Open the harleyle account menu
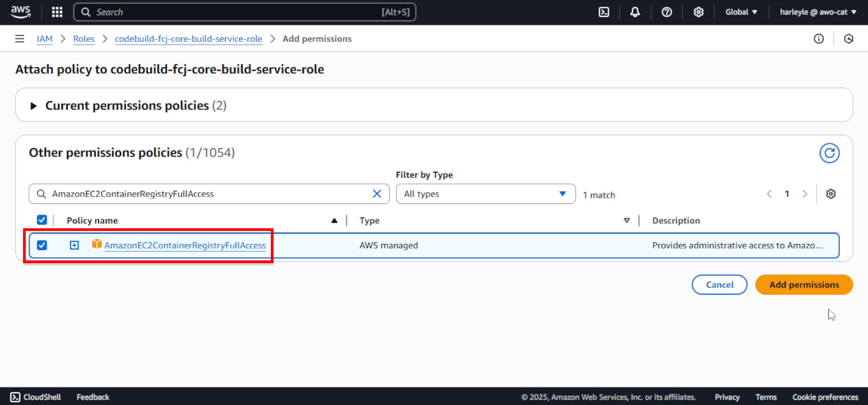 [818, 12]
